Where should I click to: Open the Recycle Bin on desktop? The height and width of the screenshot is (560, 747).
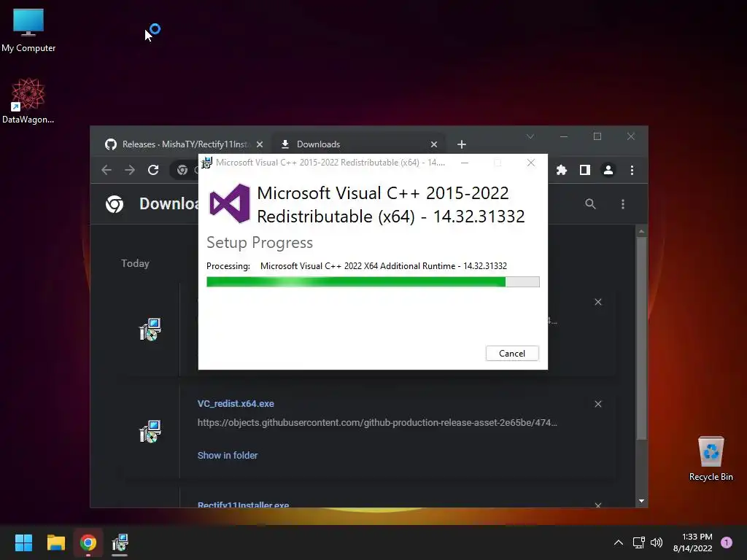pos(711,458)
